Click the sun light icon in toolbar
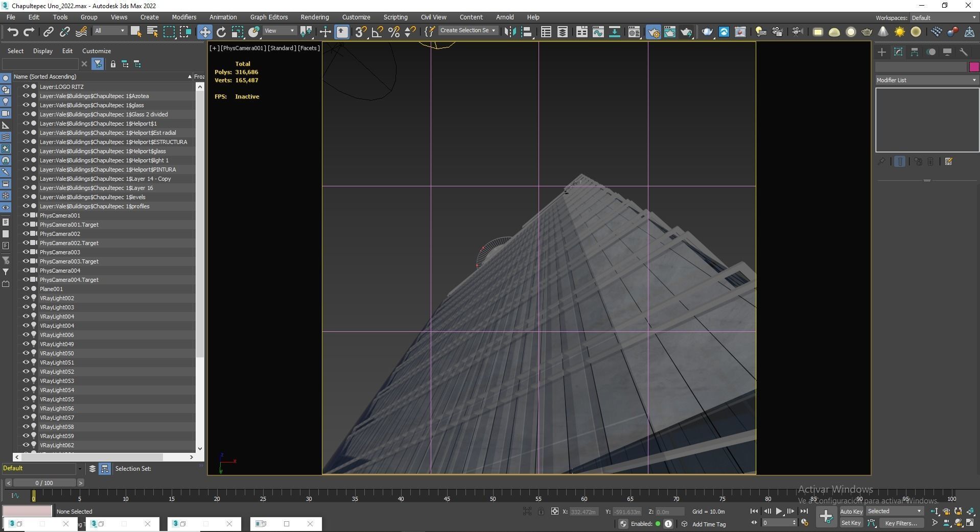 tap(899, 32)
